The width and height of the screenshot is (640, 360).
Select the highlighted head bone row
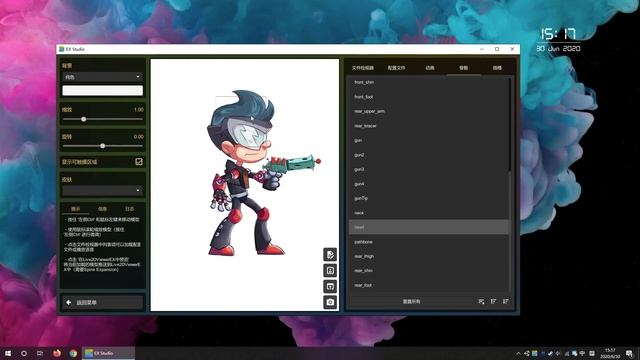[x=429, y=227]
